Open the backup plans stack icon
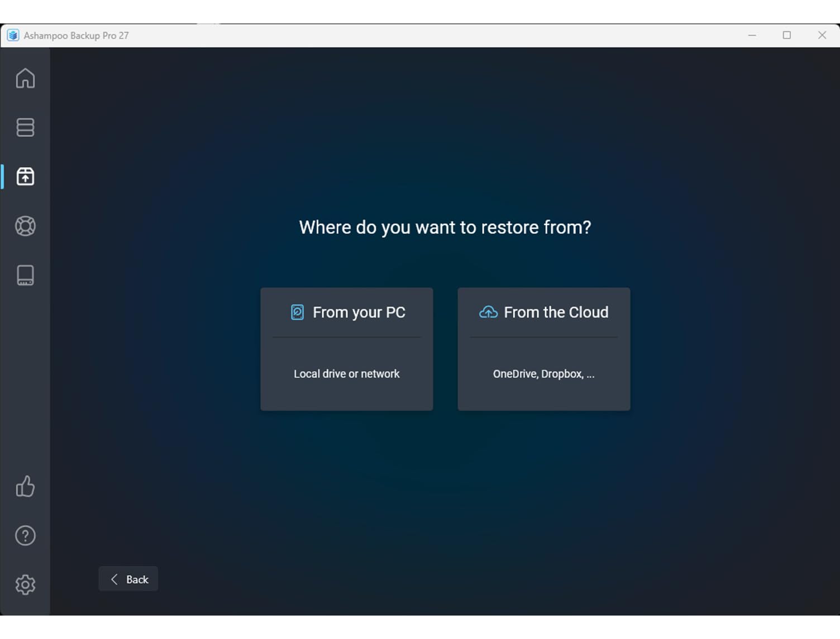 click(25, 127)
